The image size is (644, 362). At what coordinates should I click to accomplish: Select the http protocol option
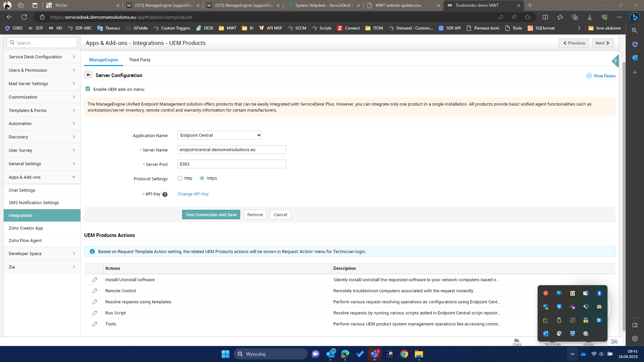coord(180,178)
